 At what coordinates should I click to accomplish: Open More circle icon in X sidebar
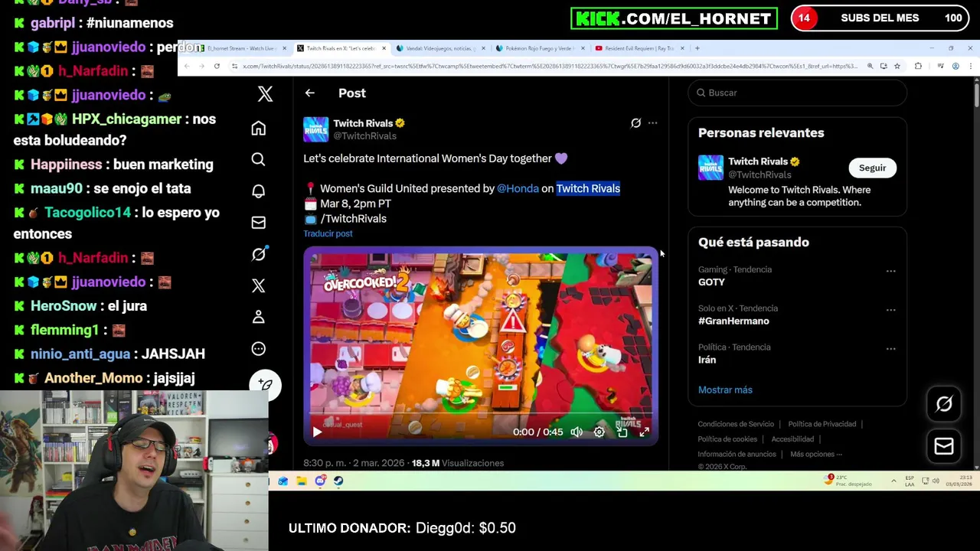(x=259, y=349)
